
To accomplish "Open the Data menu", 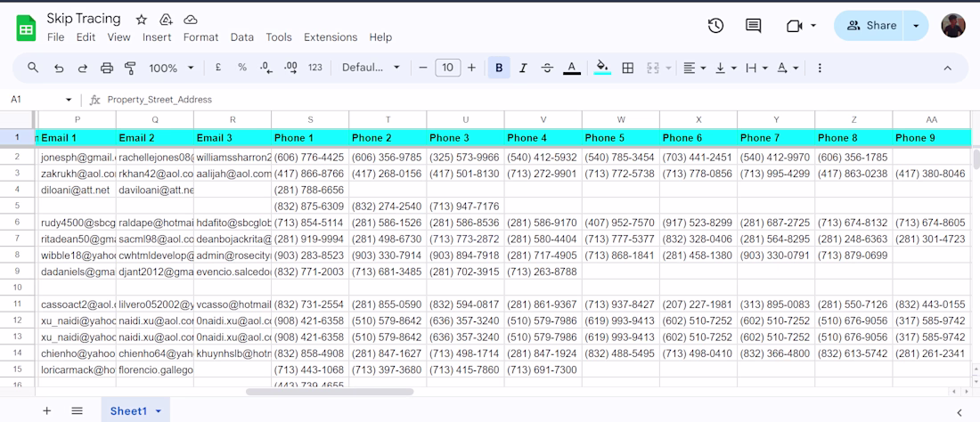I will pyautogui.click(x=241, y=37).
